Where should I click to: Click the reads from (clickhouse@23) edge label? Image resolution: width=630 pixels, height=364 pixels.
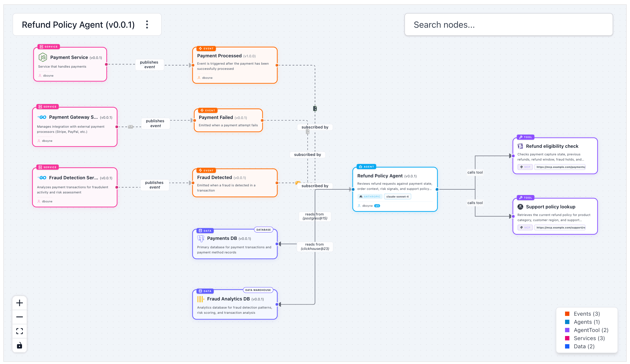[x=315, y=246]
